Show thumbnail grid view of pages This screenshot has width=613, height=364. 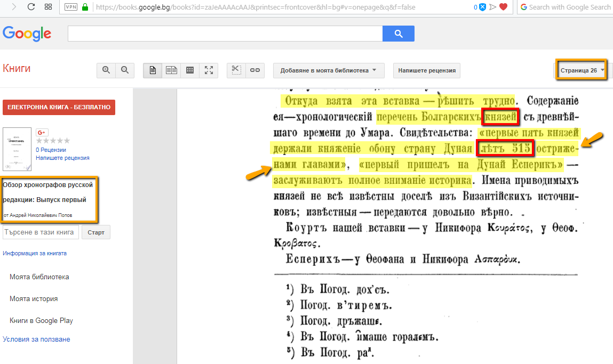190,70
